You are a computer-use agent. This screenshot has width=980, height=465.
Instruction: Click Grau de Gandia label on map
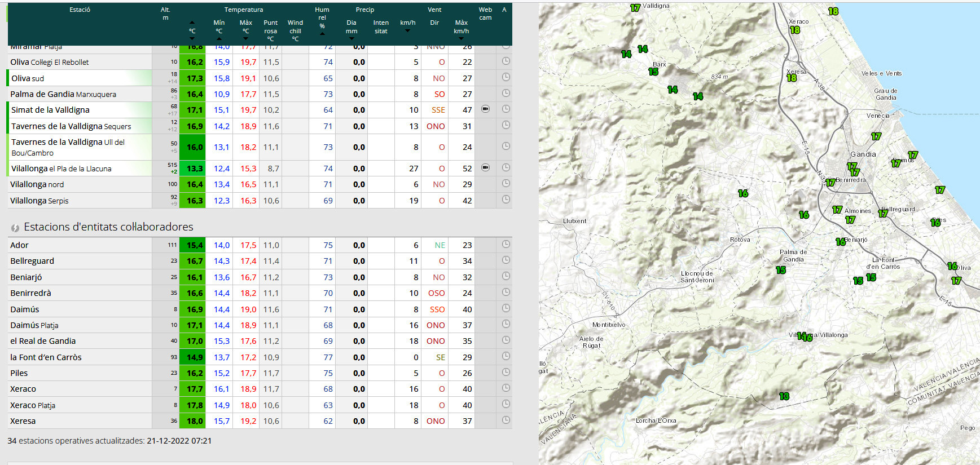(x=886, y=94)
